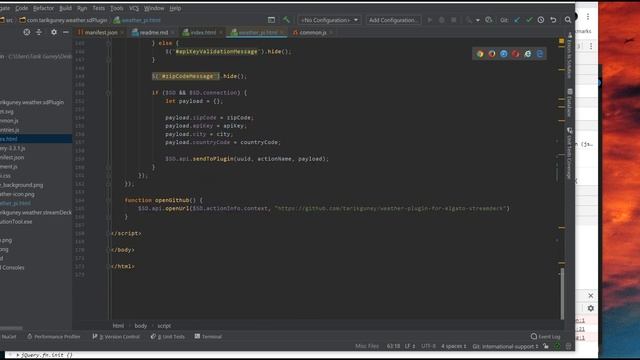Open Terminal tool window
This screenshot has height=360, width=640.
point(208,337)
